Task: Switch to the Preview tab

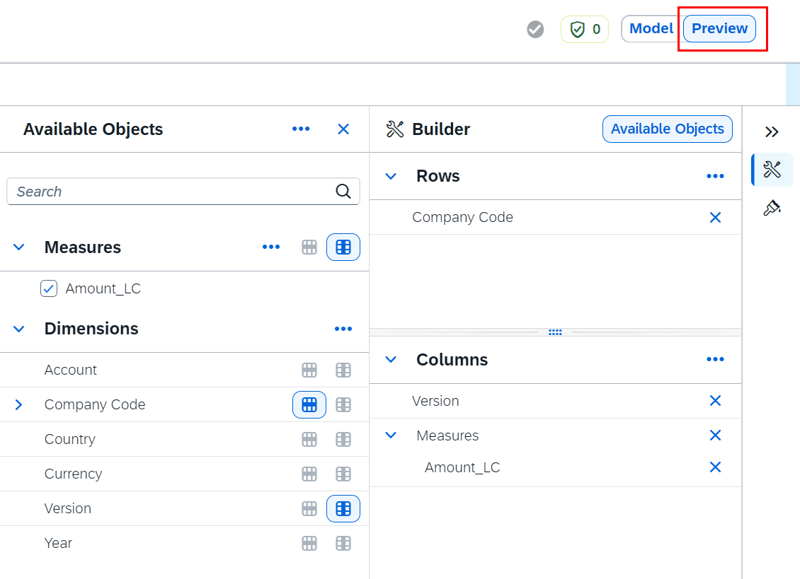Action: coord(719,29)
